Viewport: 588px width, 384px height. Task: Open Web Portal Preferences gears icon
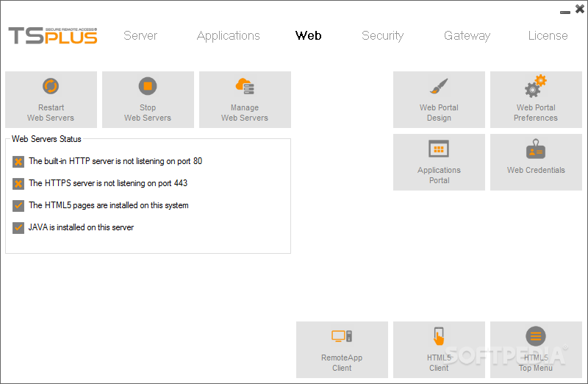536,86
